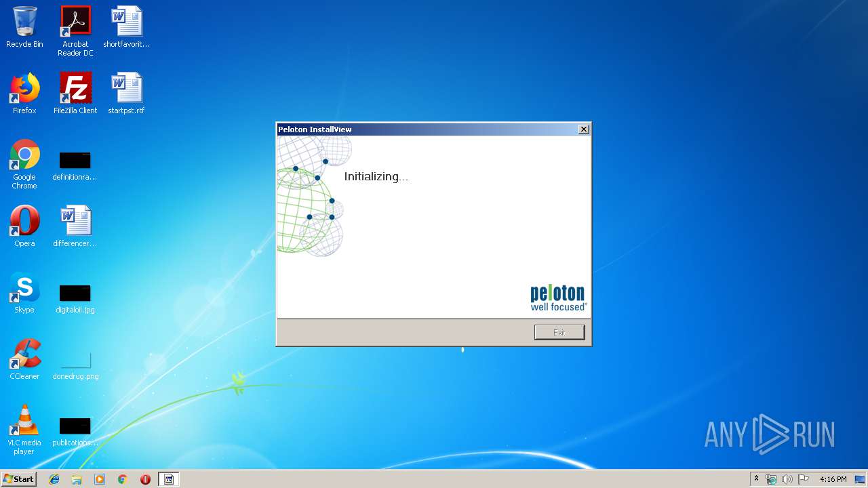868x488 pixels.
Task: Click the 4:16 PM taskbar clock
Action: point(833,479)
